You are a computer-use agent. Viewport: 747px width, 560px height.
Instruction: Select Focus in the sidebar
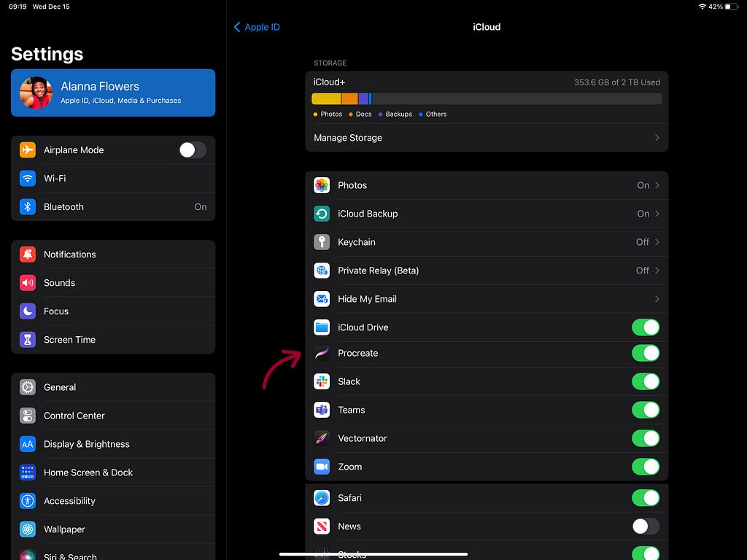pos(113,311)
